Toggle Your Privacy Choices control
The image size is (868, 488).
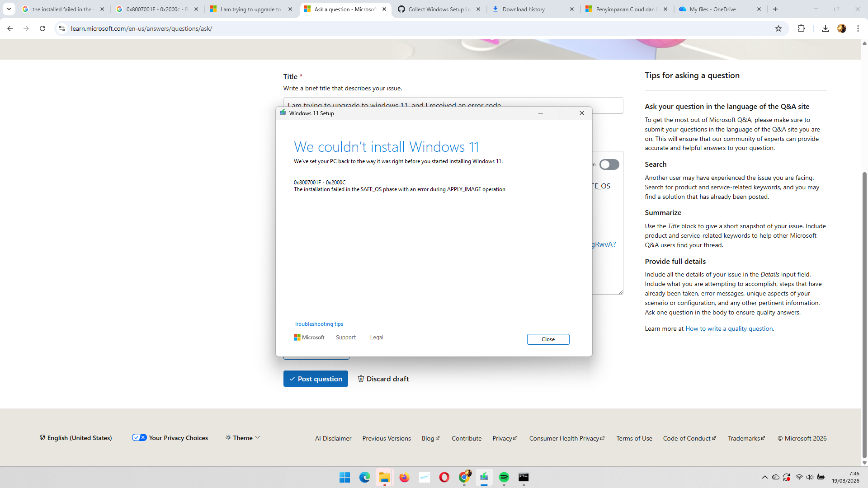click(139, 437)
